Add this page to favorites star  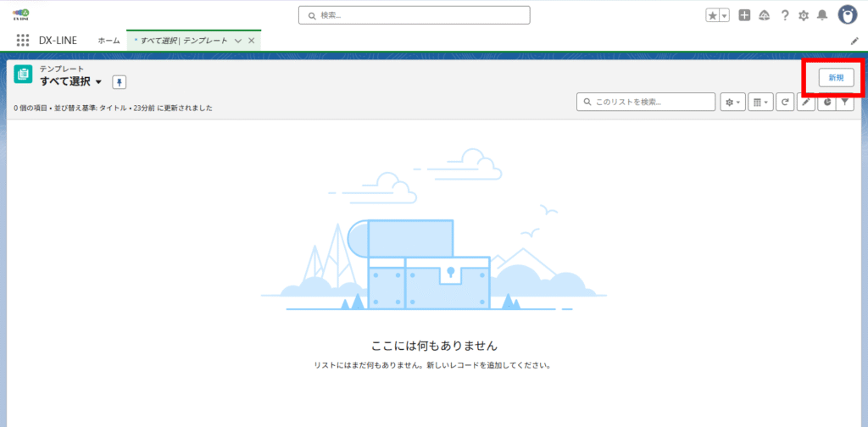click(712, 15)
